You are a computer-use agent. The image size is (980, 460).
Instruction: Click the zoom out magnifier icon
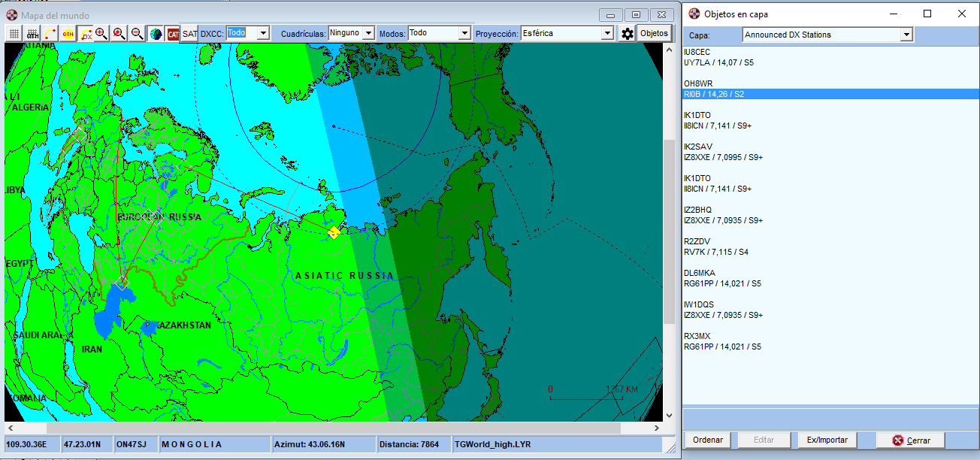138,34
